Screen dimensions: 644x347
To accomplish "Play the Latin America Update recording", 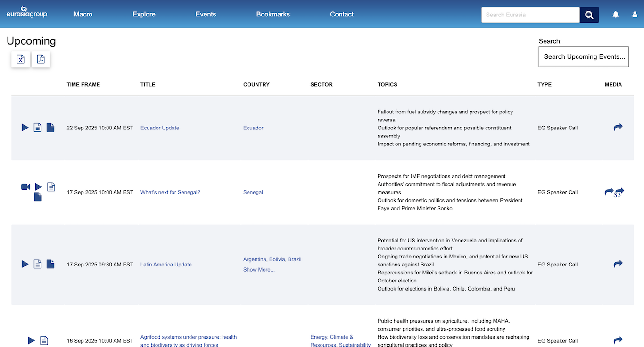I will point(25,264).
